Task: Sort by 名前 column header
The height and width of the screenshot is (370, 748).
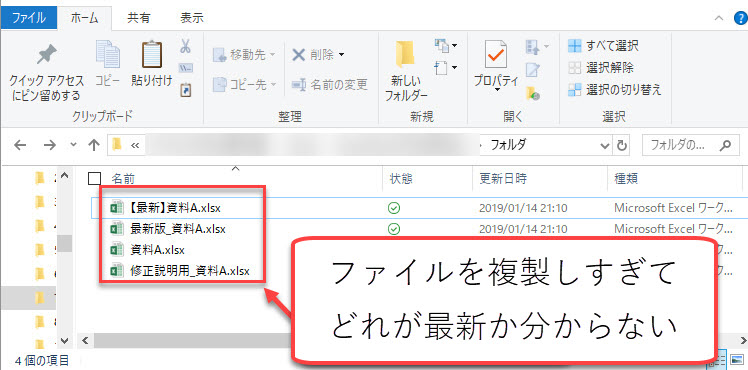Action: point(123,179)
